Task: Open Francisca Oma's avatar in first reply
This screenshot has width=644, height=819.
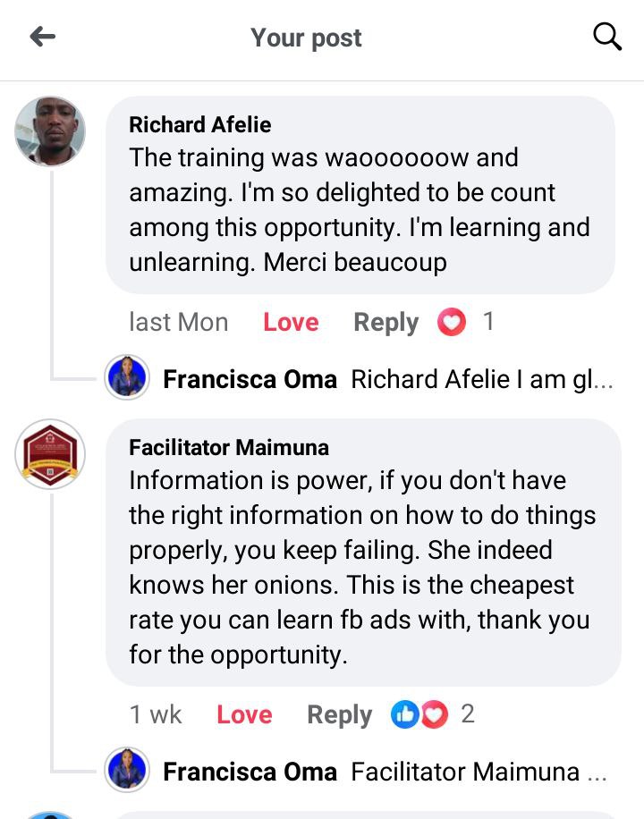Action: [127, 377]
